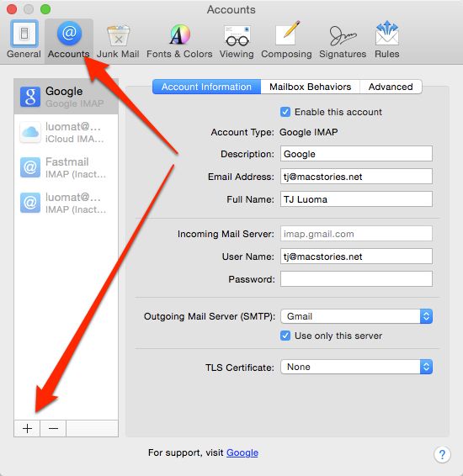The height and width of the screenshot is (476, 463).
Task: Select the Accounts toolbar icon
Action: click(x=69, y=40)
